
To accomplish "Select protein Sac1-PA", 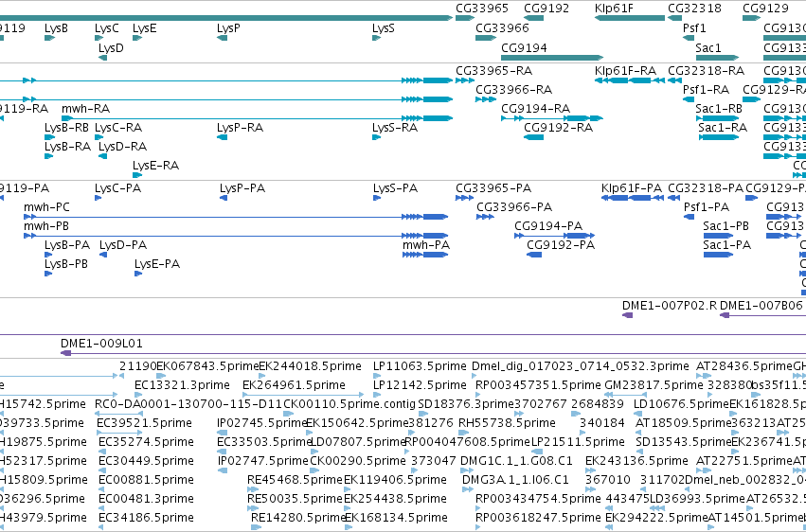I will [x=718, y=255].
